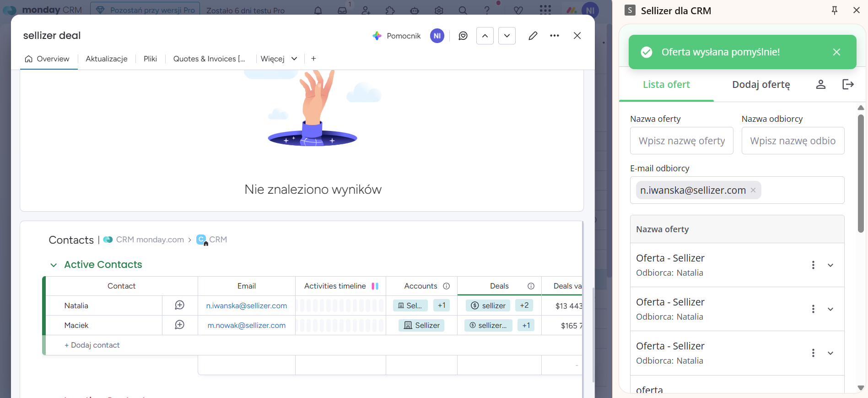Open options menu for first Oferta - Sellizer
This screenshot has height=398, width=868.
(813, 265)
